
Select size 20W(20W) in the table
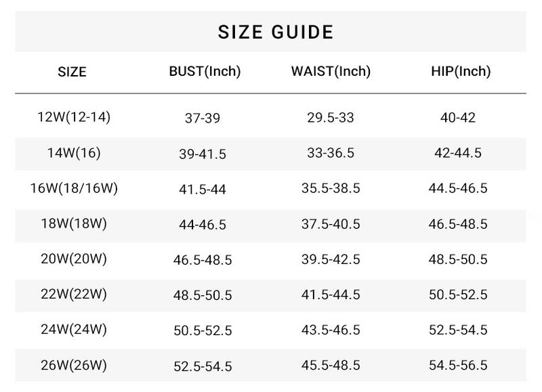74,259
